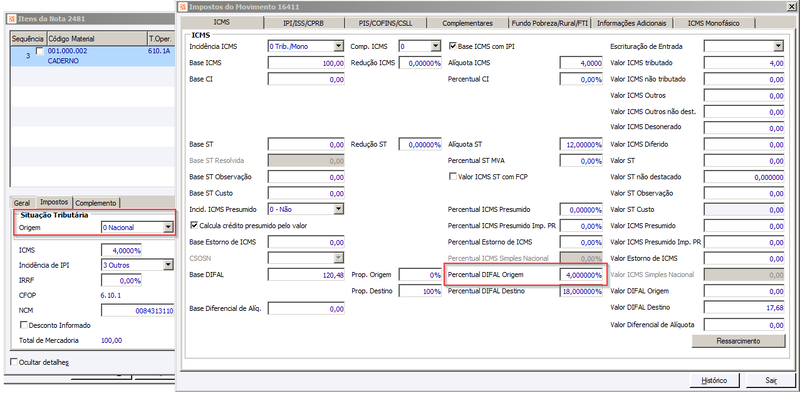
Task: Click the Código Material column header
Action: pyautogui.click(x=96, y=39)
